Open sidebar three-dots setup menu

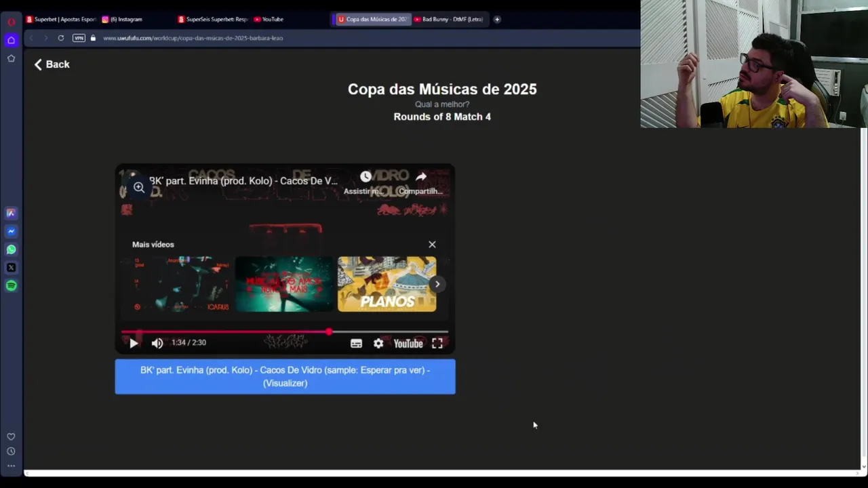(11, 466)
